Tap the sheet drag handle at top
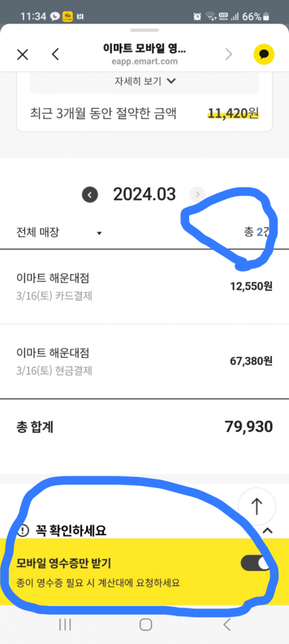The image size is (289, 644). click(x=144, y=30)
